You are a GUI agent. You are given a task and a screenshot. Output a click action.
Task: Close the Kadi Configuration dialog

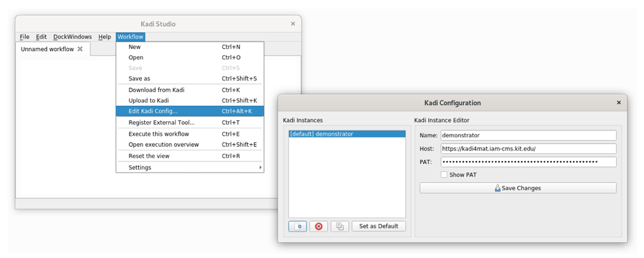[x=618, y=102]
